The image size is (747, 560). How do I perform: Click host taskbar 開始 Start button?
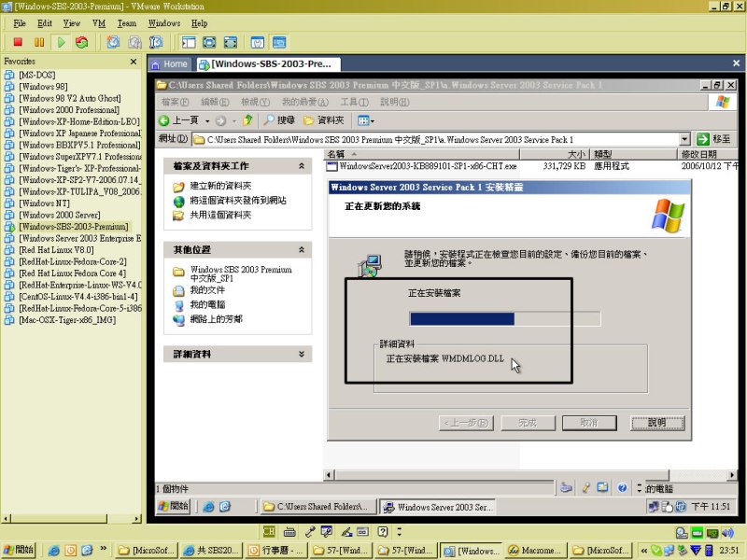pos(18,550)
